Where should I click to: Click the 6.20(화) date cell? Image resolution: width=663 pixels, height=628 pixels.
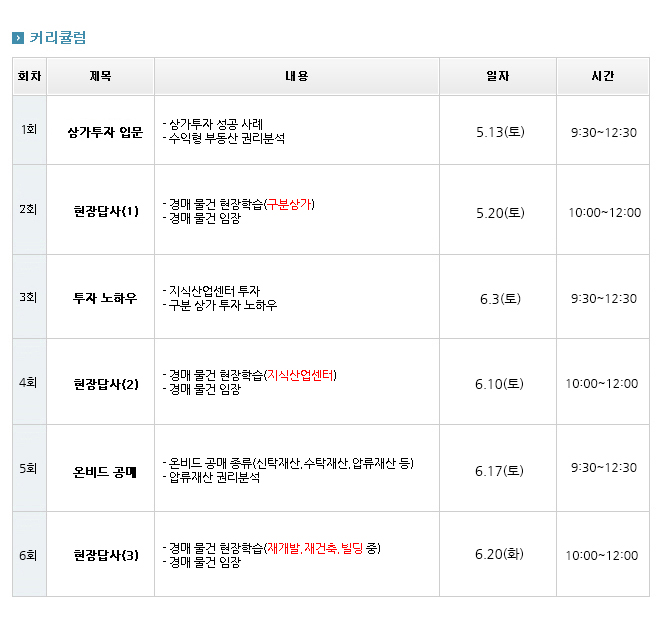(x=499, y=554)
